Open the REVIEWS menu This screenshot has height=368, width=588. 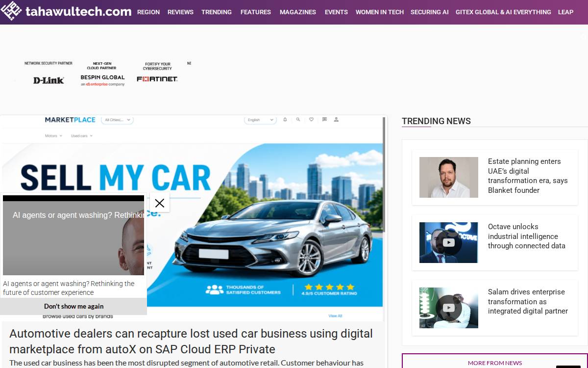point(180,12)
